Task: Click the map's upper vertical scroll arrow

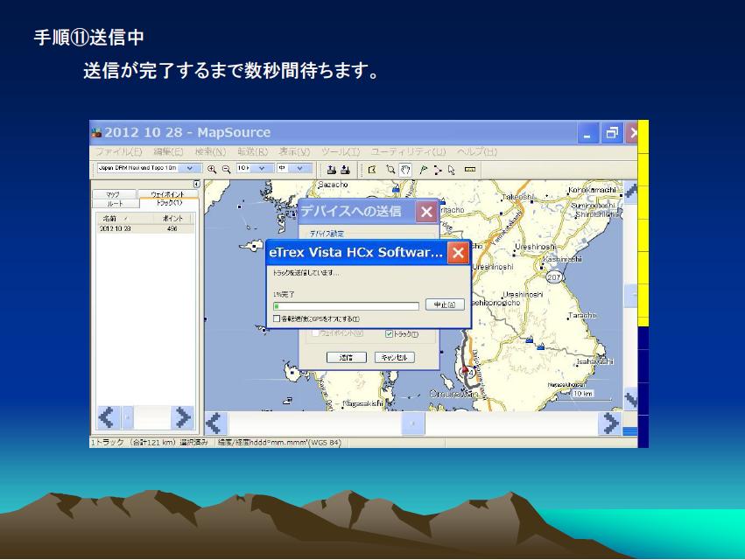Action: point(630,192)
